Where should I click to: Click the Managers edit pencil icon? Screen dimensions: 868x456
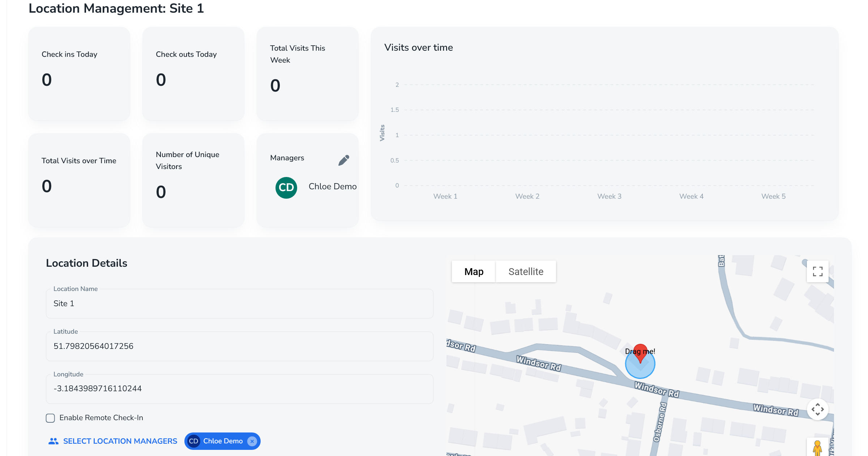click(x=343, y=160)
